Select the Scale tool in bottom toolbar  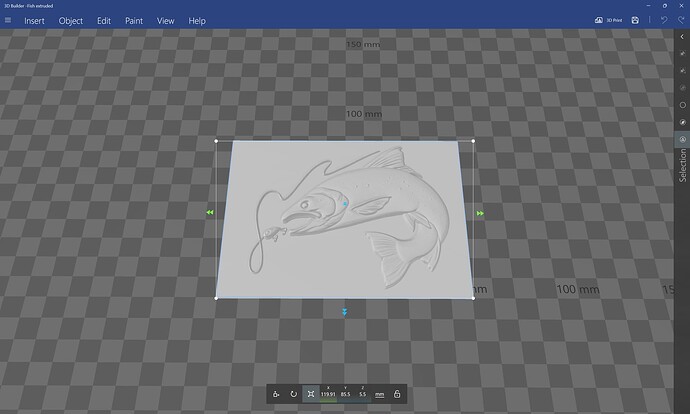pos(311,394)
